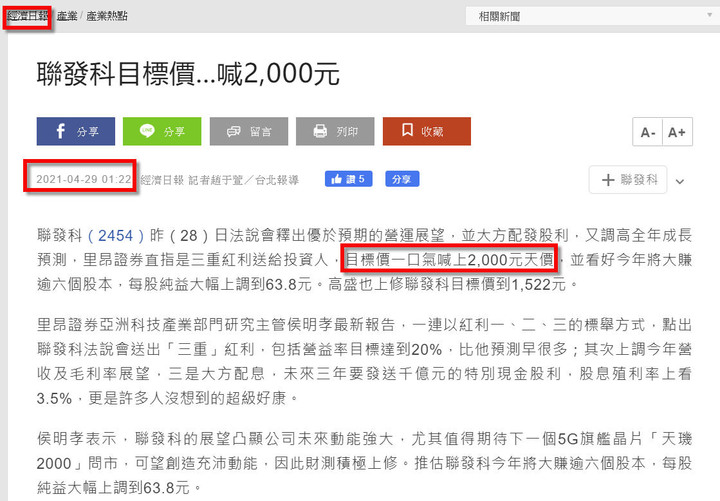This screenshot has width=720, height=501.
Task: Click the plus icon beside 聯發科
Action: 608,180
